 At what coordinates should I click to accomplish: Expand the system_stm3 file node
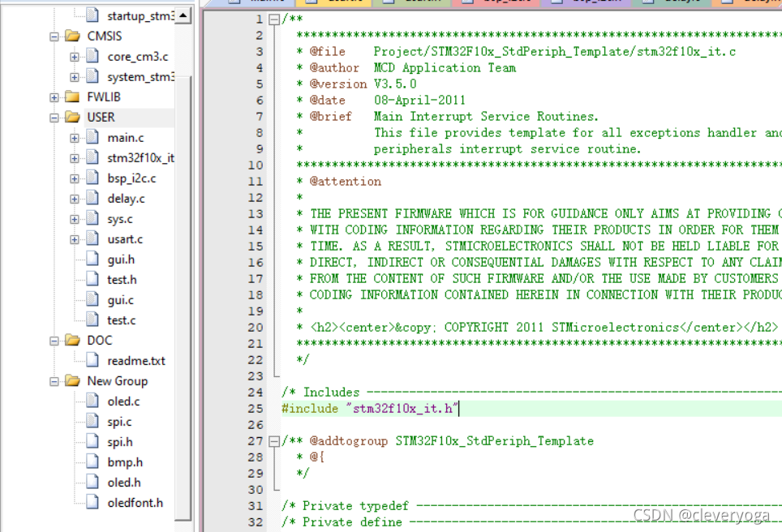tap(75, 77)
